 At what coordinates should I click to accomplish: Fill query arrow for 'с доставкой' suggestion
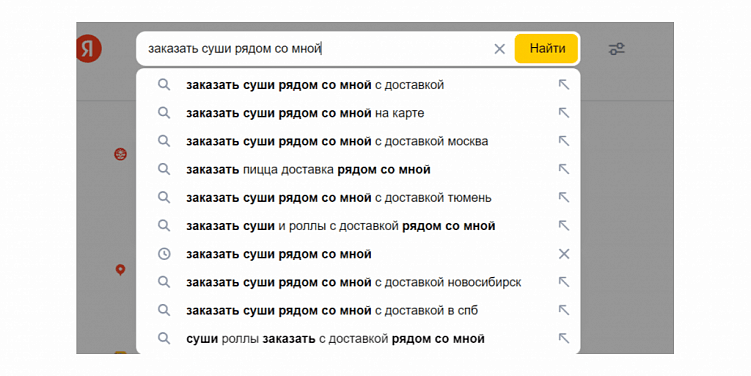564,85
